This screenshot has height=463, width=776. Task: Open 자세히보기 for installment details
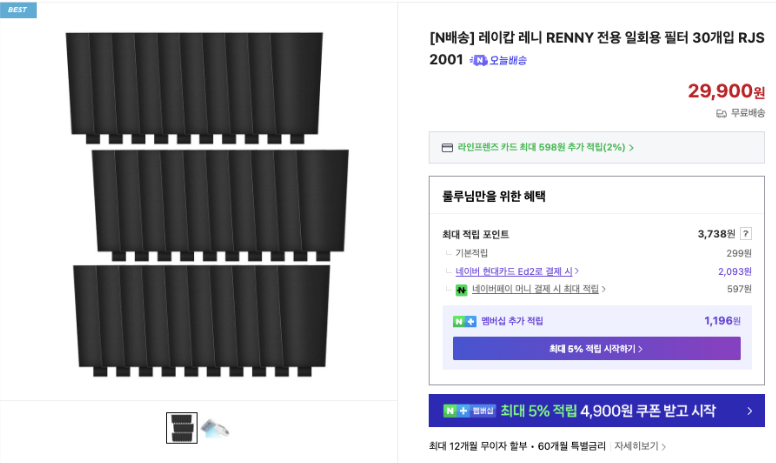640,446
